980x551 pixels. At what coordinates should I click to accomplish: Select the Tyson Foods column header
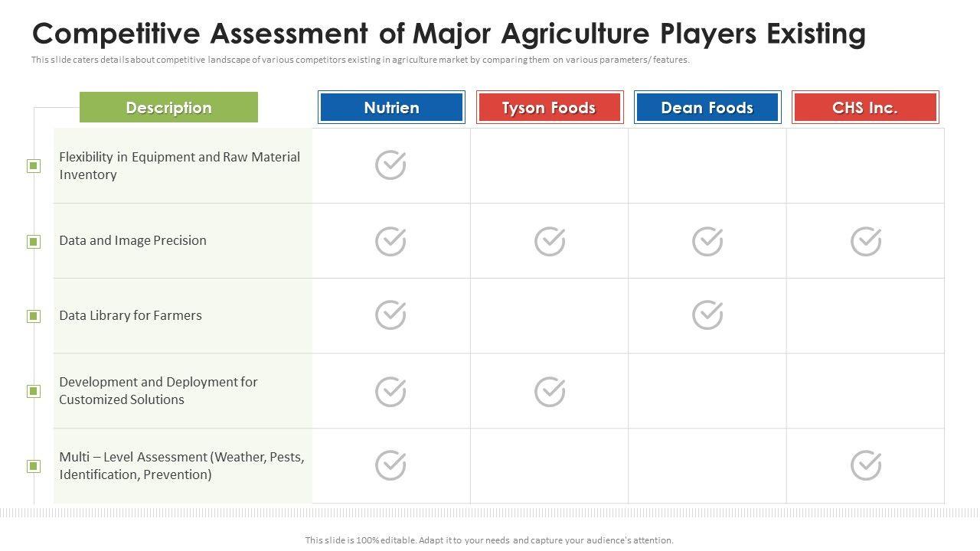pos(549,108)
